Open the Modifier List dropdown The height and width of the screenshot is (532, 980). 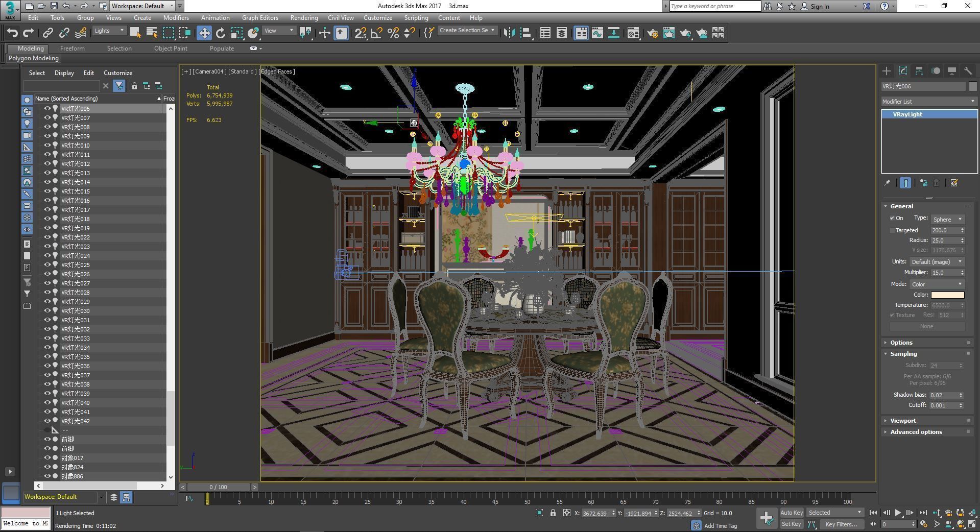929,102
